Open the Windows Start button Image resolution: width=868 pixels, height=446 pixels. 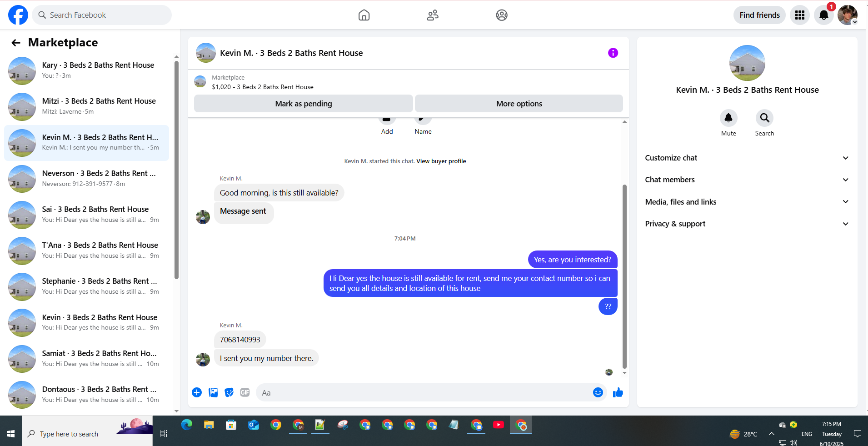[11, 434]
